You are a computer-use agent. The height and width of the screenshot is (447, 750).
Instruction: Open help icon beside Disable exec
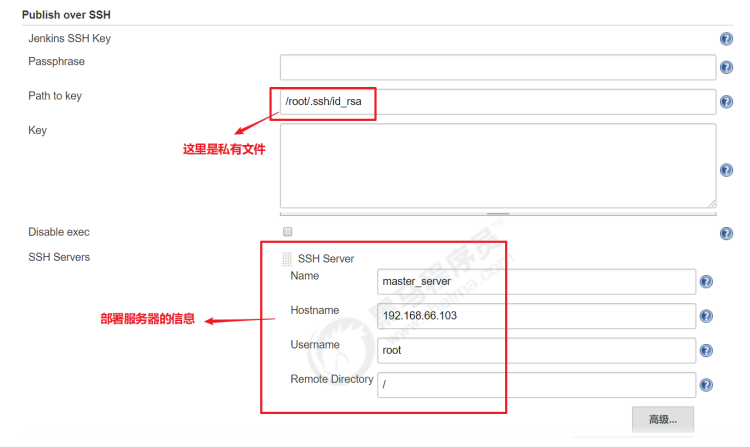click(x=726, y=233)
